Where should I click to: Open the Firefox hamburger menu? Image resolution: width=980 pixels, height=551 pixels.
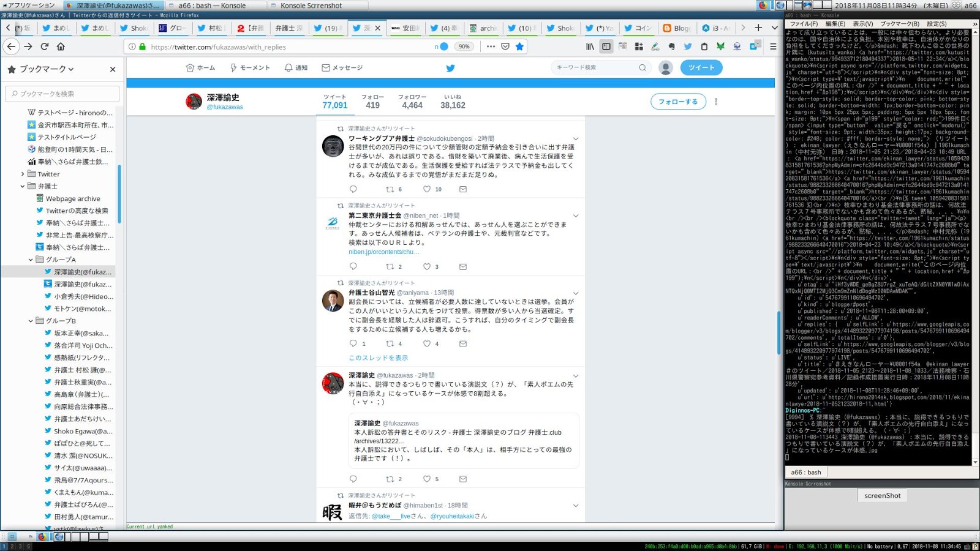773,47
